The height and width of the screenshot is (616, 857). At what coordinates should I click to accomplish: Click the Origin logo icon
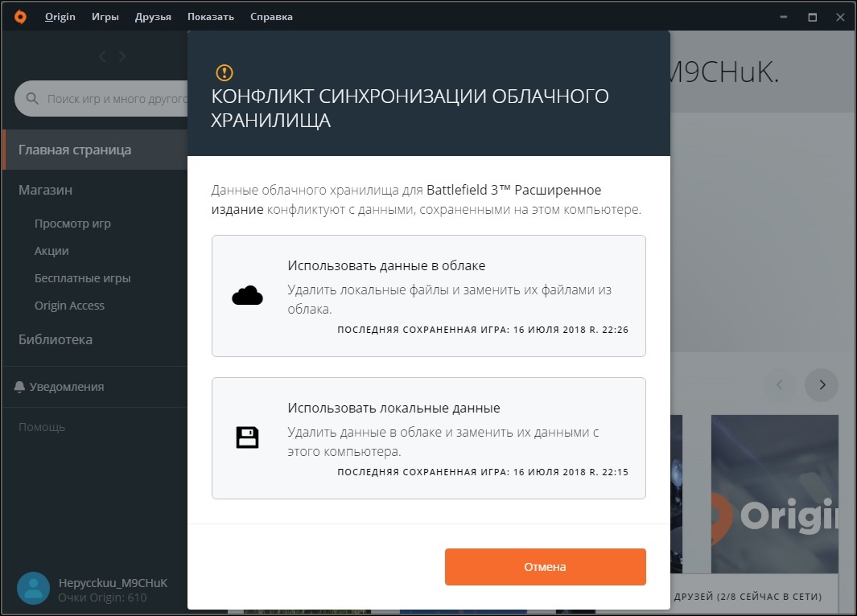20,17
